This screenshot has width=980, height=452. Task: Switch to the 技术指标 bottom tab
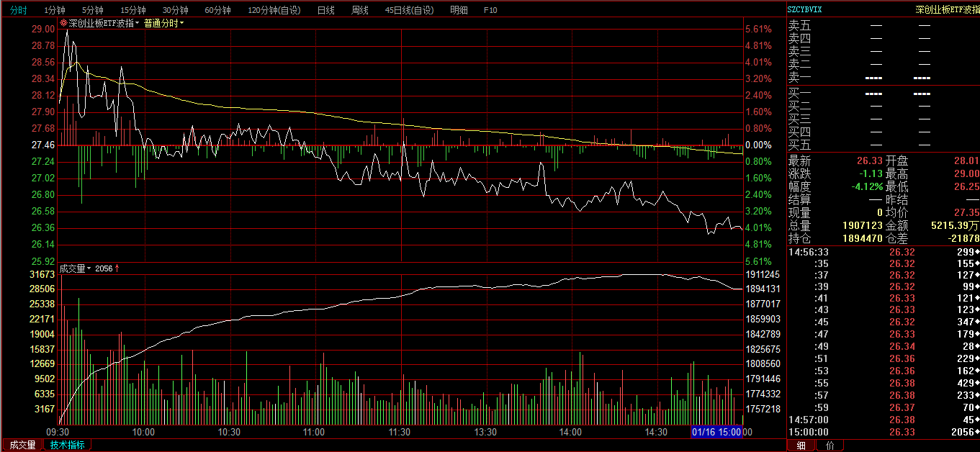coord(67,445)
